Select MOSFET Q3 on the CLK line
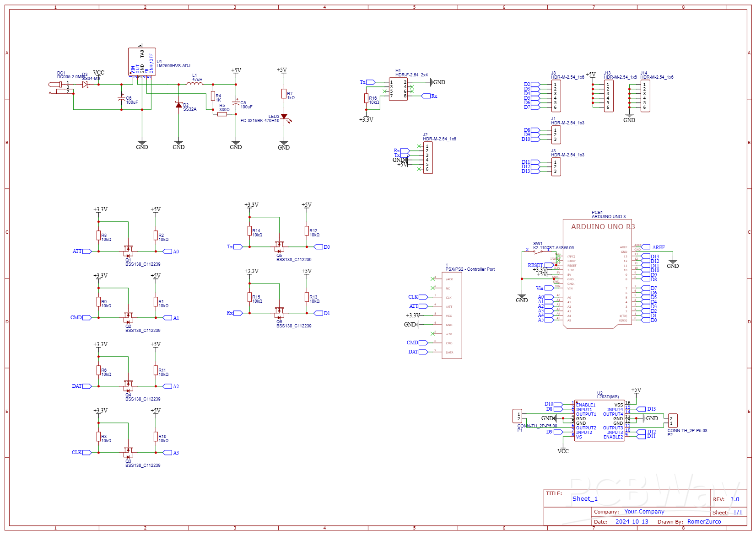The height and width of the screenshot is (535, 756). click(x=128, y=453)
